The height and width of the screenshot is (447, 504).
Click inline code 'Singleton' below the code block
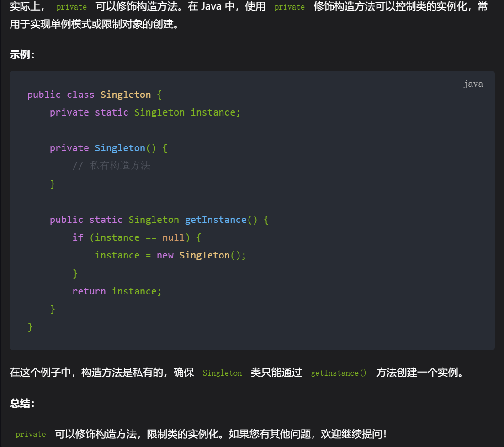222,373
